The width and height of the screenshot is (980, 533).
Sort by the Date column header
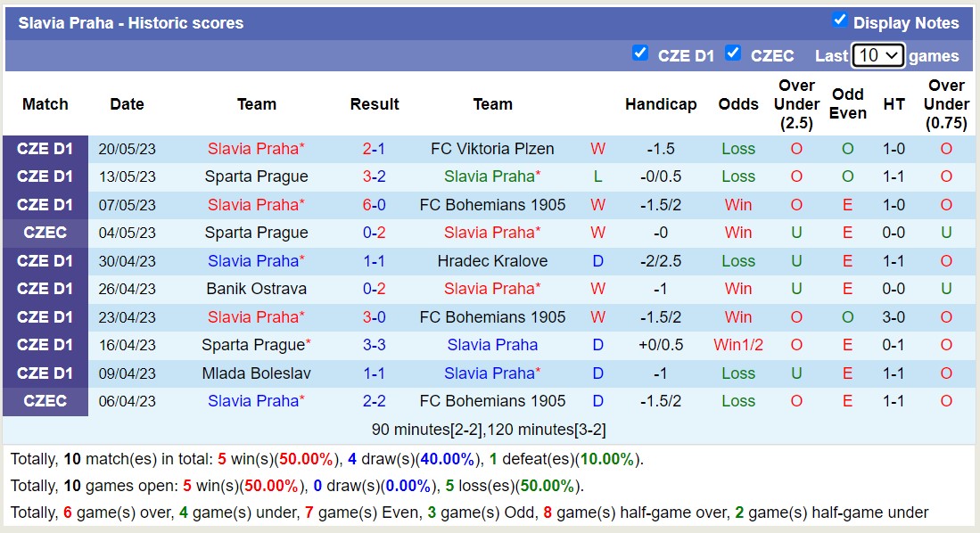127,104
